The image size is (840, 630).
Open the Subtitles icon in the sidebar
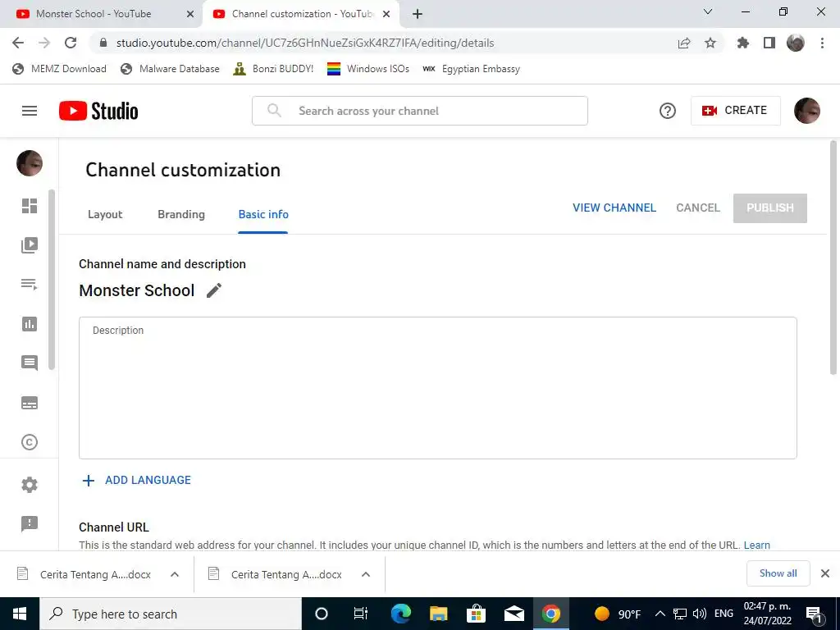(30, 403)
